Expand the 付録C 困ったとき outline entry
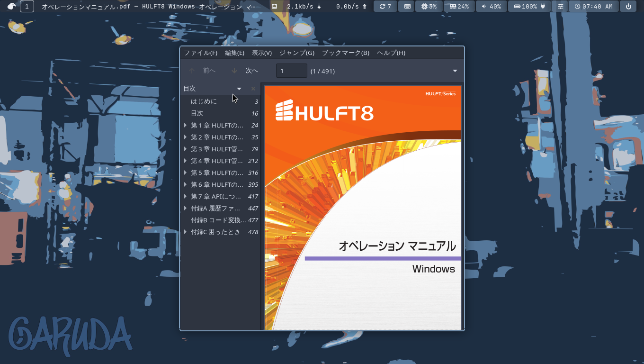This screenshot has width=644, height=364. (x=185, y=232)
